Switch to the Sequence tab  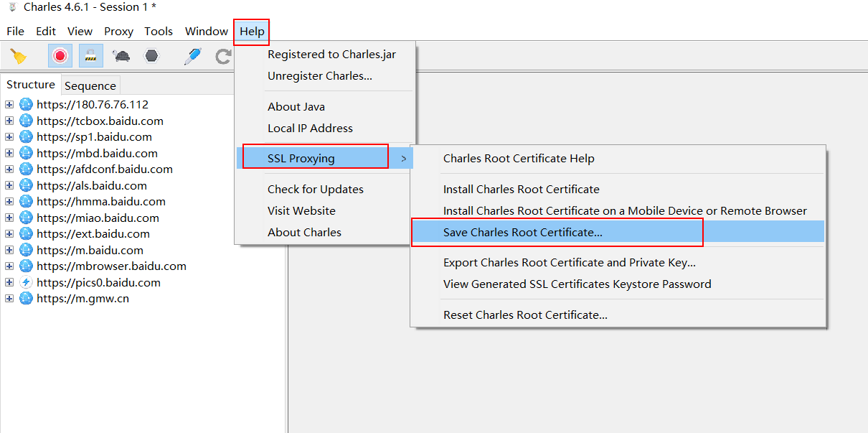click(x=90, y=85)
